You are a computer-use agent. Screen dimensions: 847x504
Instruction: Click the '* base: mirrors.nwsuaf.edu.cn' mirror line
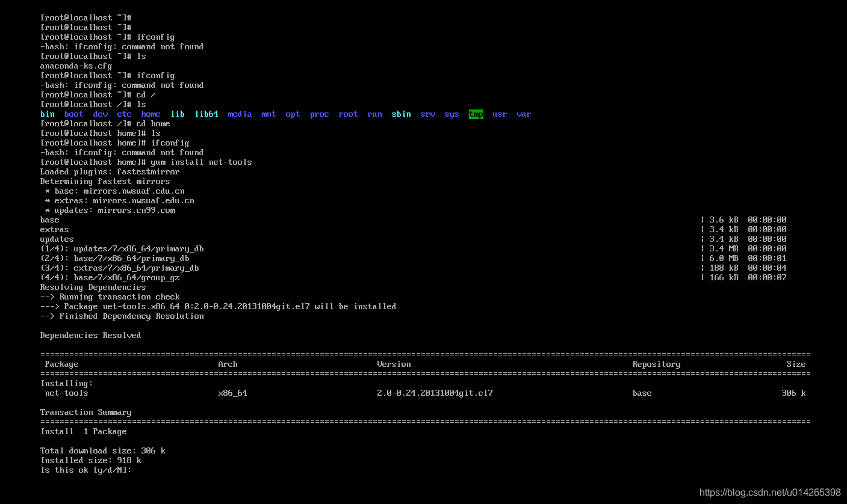[115, 191]
